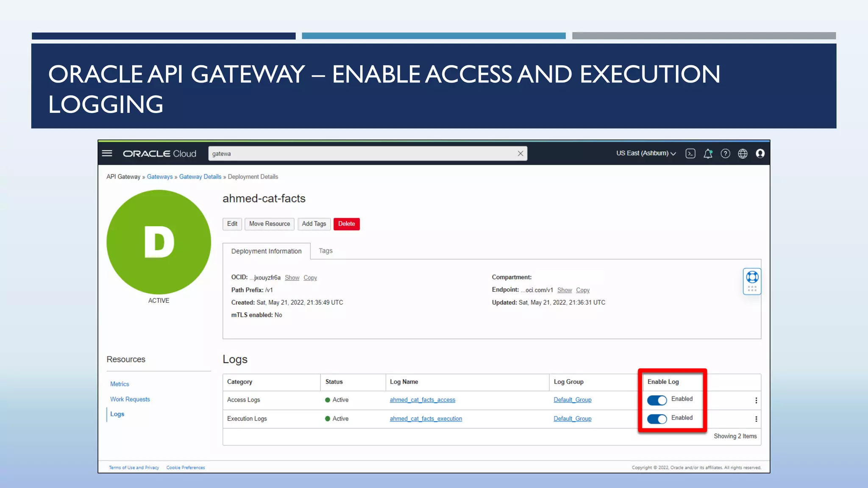Click the Edit button
Viewport: 868px width, 488px height.
[x=232, y=224]
